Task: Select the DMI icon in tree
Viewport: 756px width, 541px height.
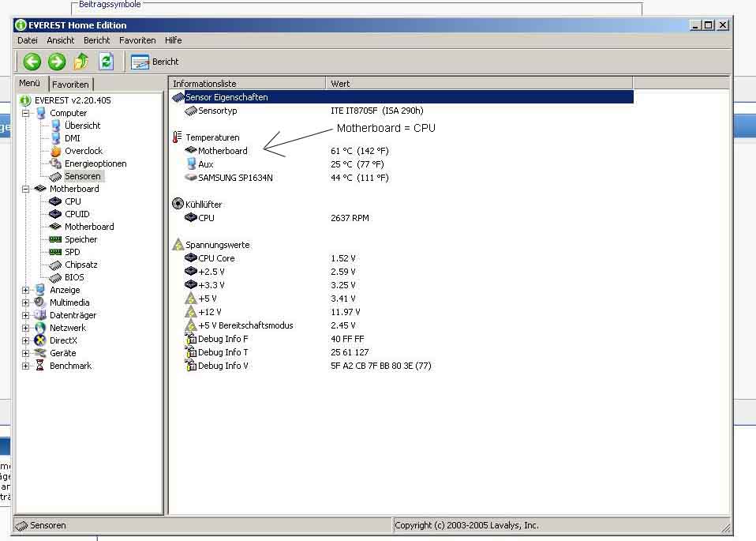Action: pyautogui.click(x=56, y=138)
